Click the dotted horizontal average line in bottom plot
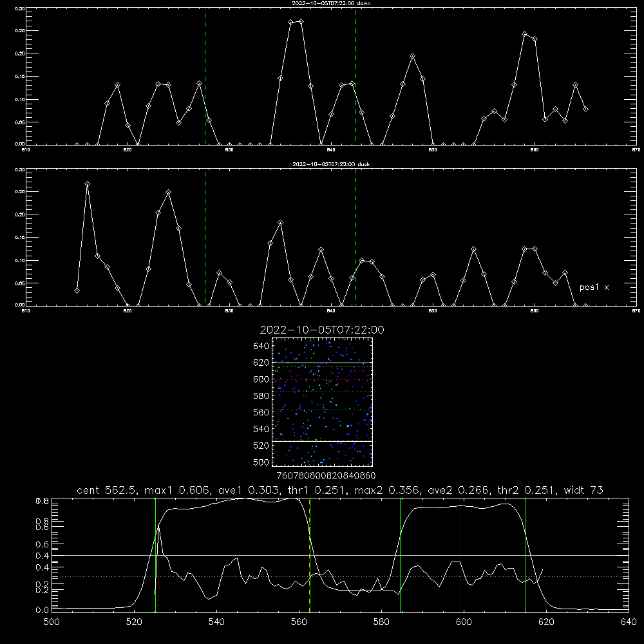This screenshot has width=644, height=644. pyautogui.click(x=340, y=576)
